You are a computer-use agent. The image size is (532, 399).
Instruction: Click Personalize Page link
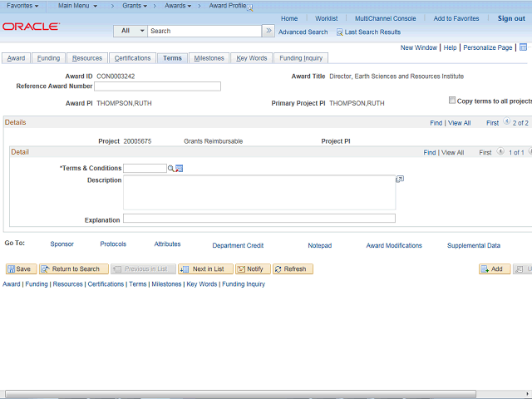tap(488, 47)
